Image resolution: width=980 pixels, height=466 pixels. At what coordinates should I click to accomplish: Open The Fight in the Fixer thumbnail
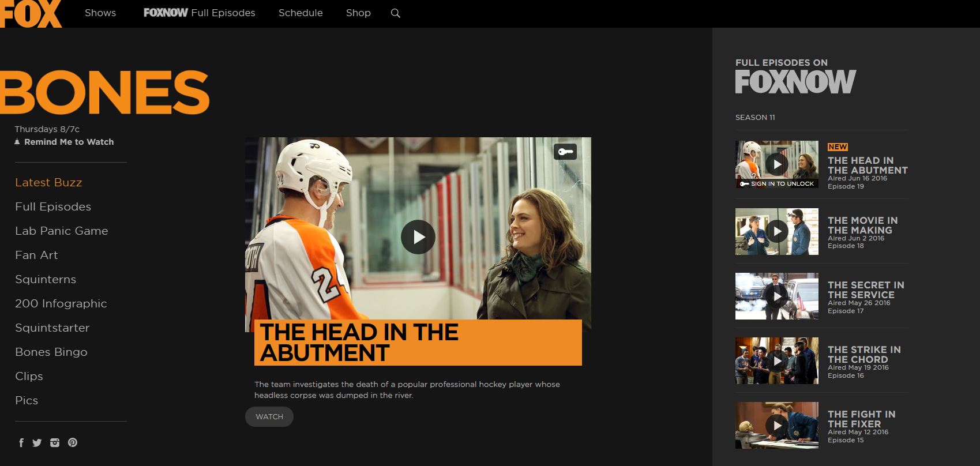pos(776,425)
